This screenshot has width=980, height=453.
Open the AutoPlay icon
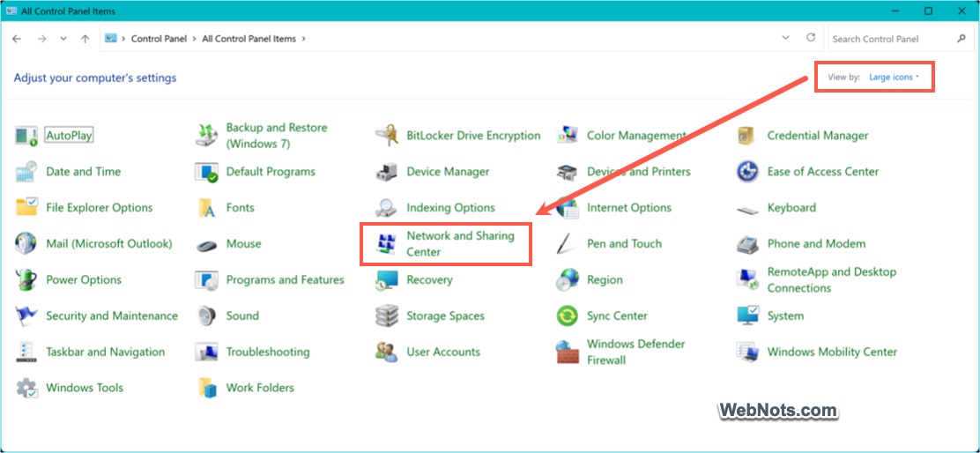point(26,136)
